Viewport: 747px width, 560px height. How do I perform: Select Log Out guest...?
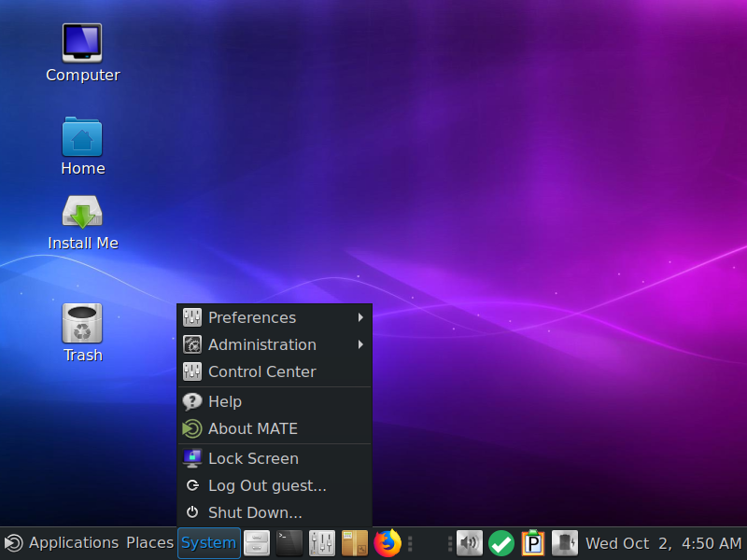pos(274,485)
